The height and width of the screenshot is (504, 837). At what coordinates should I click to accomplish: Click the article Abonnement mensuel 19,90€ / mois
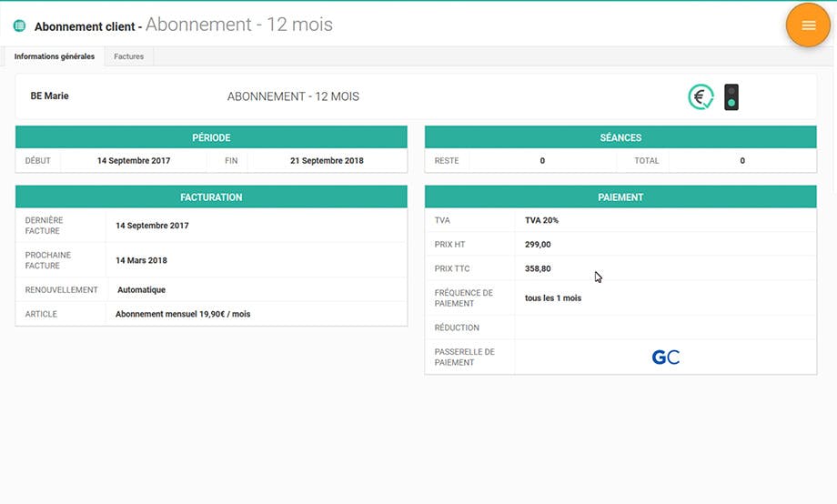pos(183,314)
